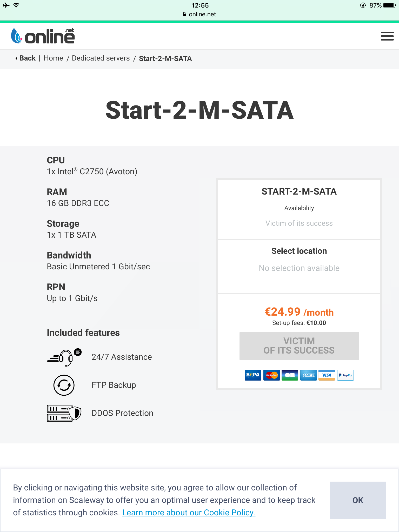Image resolution: width=399 pixels, height=532 pixels.
Task: Open the Cookie Policy link
Action: (x=189, y=513)
